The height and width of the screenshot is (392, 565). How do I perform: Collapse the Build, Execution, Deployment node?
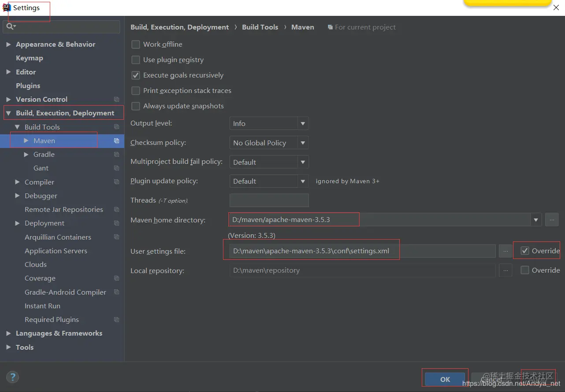coord(8,113)
